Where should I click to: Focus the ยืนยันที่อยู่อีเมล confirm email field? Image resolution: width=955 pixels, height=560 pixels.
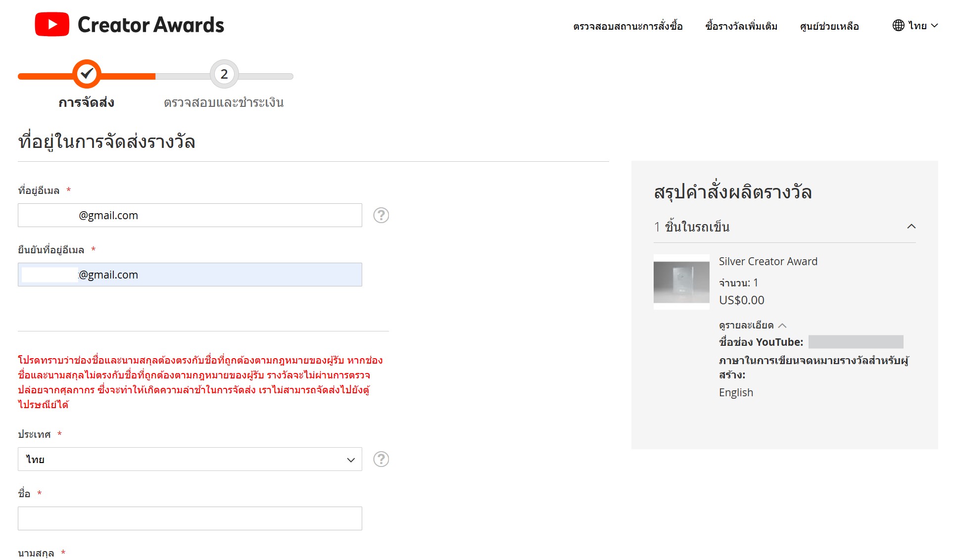(x=190, y=275)
